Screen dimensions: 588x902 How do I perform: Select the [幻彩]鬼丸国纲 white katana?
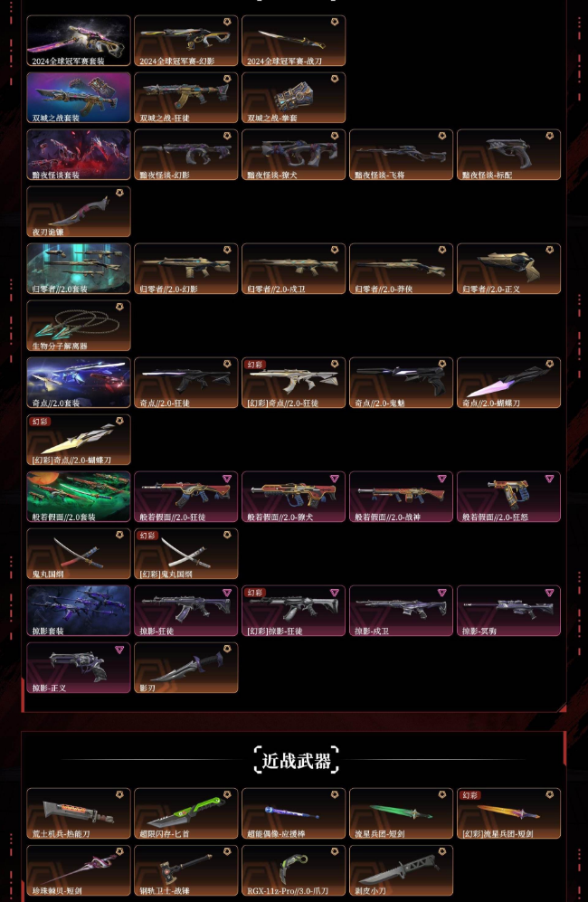pyautogui.click(x=185, y=554)
